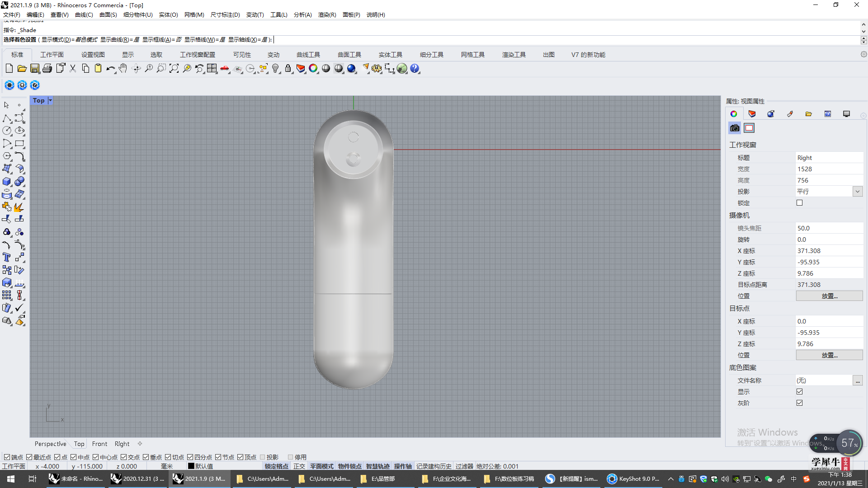
Task: Uncheck the 灰阶 grayscale checkbox
Action: coord(800,403)
